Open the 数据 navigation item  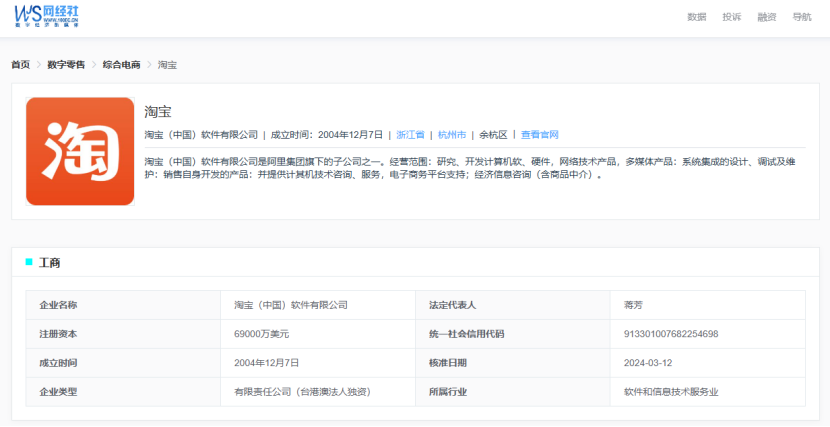(x=697, y=17)
